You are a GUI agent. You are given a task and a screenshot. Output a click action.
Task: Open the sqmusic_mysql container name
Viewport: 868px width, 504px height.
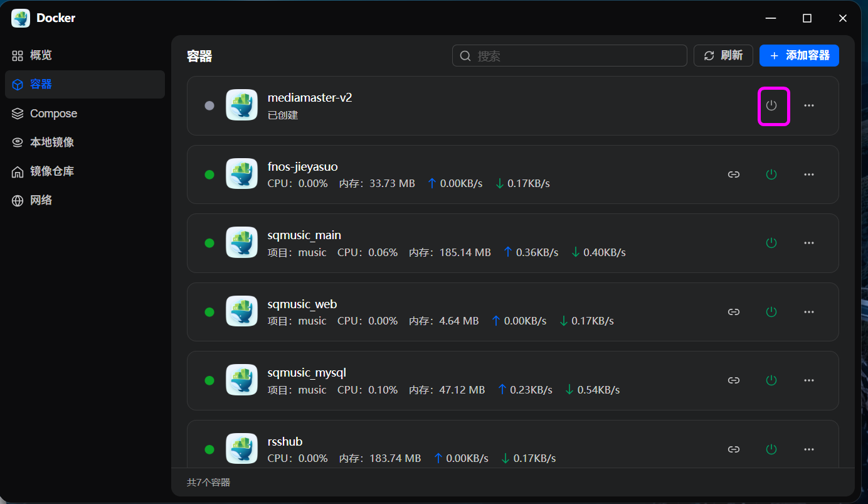[x=307, y=373]
